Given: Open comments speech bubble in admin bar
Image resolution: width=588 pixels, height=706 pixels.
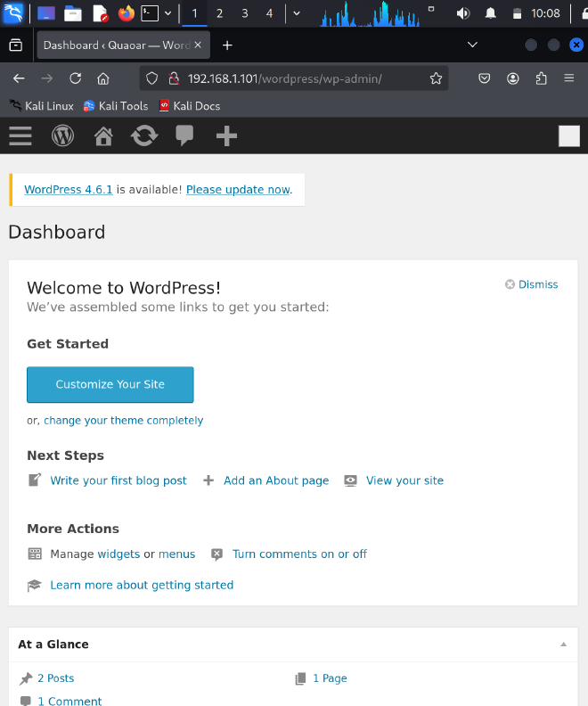Looking at the screenshot, I should (x=184, y=135).
